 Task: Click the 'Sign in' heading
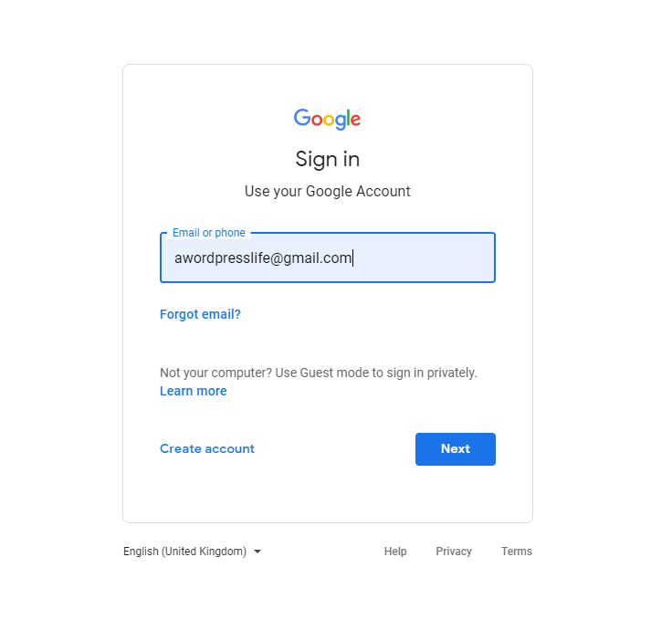tap(327, 159)
